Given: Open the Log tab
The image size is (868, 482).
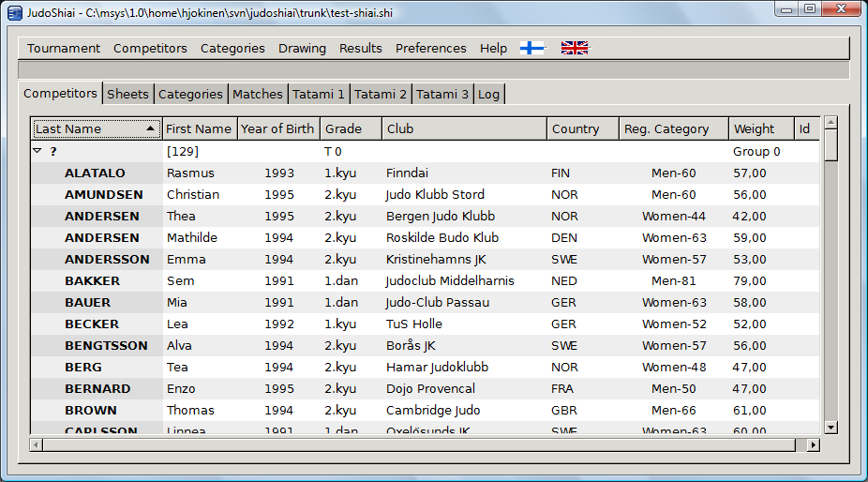Looking at the screenshot, I should [x=488, y=94].
